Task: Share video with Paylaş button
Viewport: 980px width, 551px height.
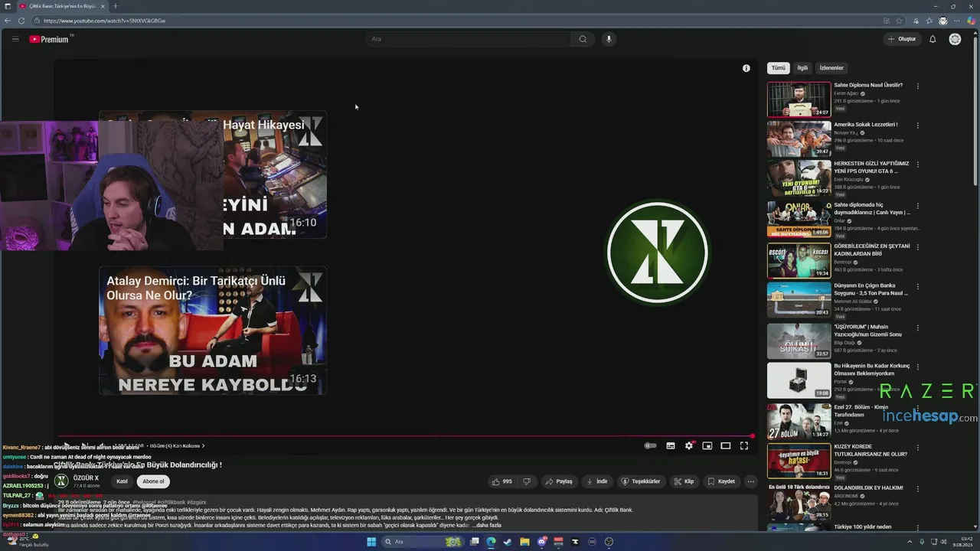Action: click(x=559, y=481)
